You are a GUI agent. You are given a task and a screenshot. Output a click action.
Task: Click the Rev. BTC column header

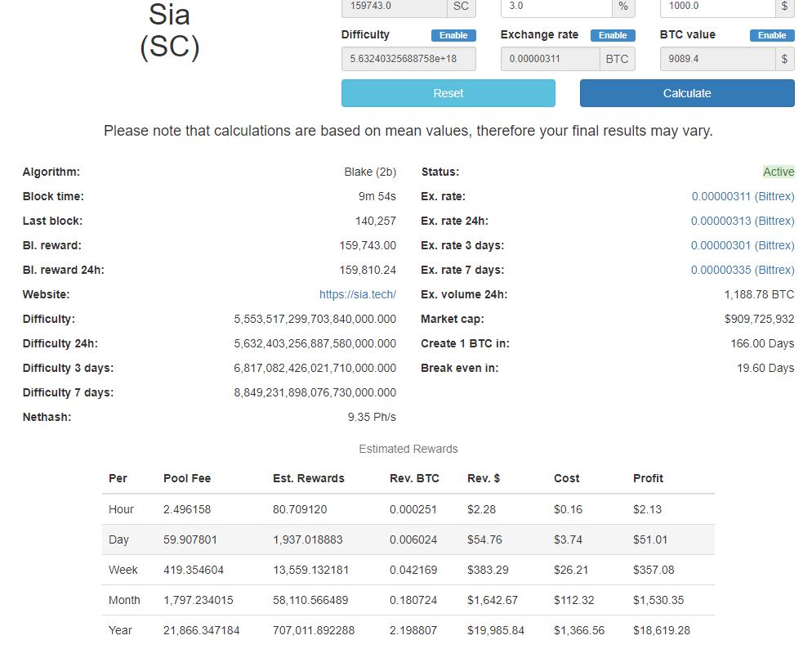(414, 479)
